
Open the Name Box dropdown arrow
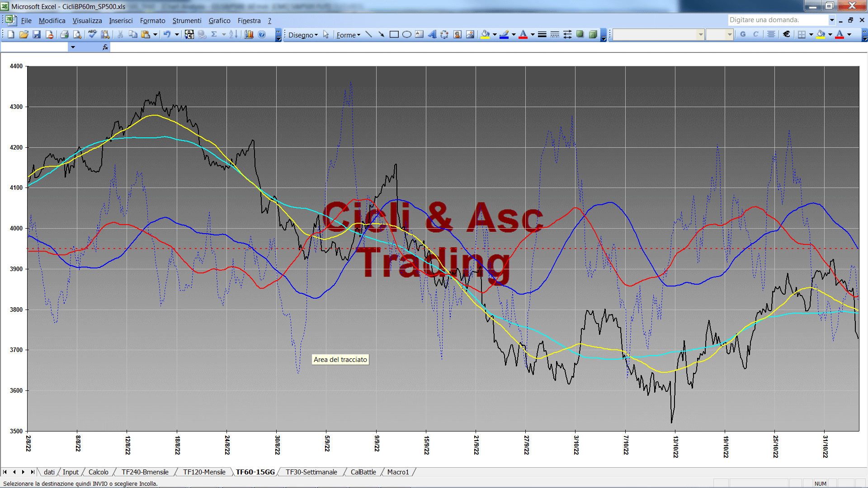click(x=73, y=47)
